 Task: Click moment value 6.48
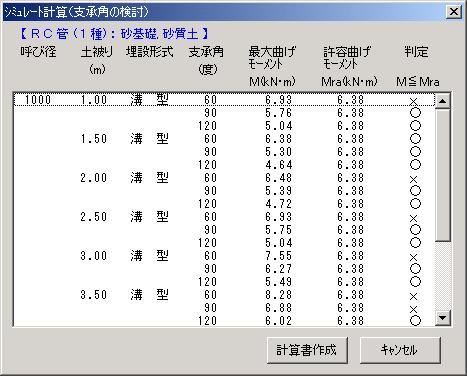[279, 178]
